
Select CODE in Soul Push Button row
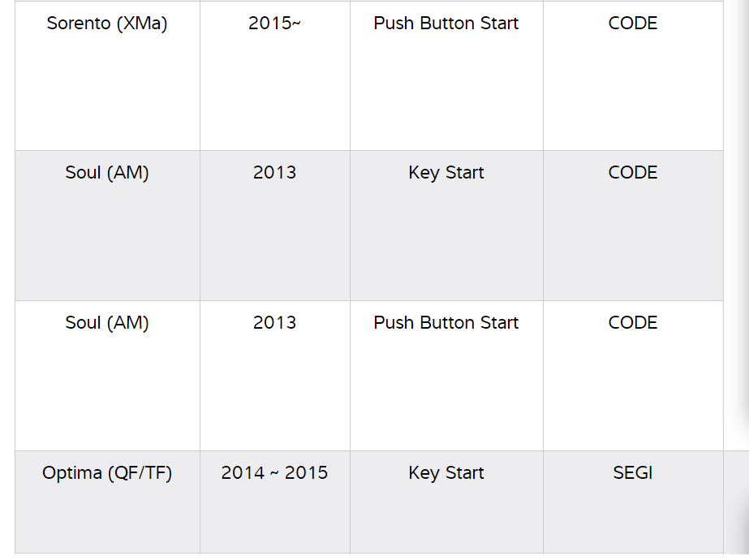633,323
